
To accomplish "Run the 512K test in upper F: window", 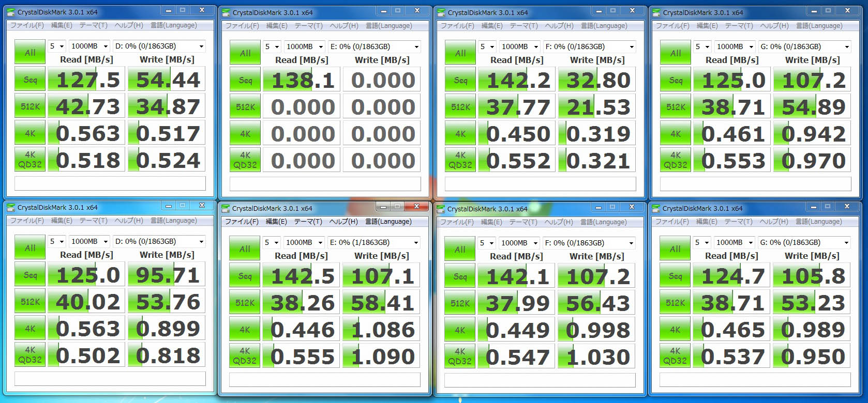I will click(x=460, y=107).
